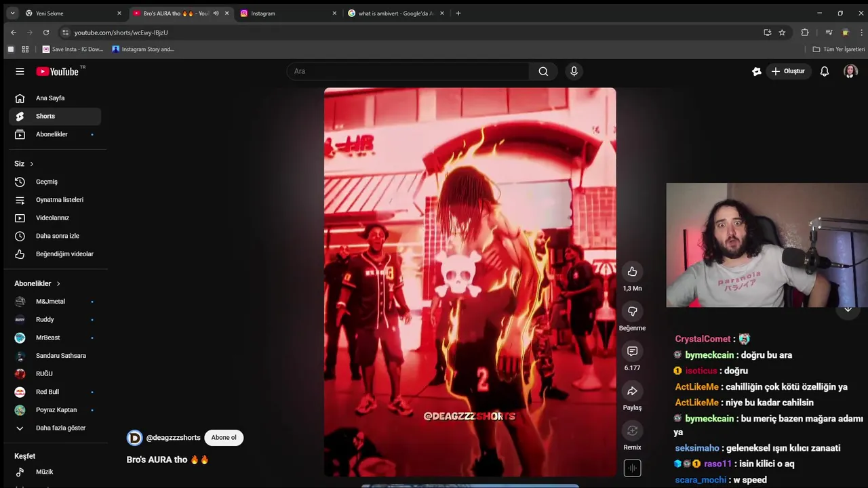
Task: Open Poyraz Kaptan channel
Action: 55,410
